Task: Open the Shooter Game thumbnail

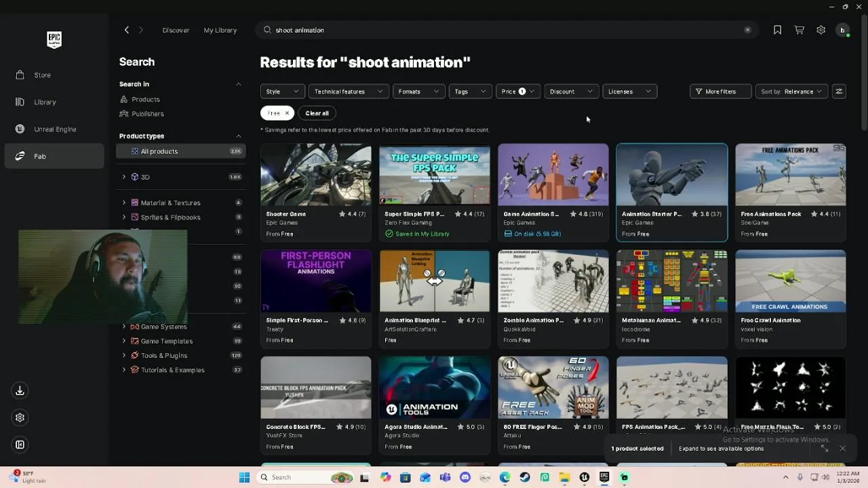Action: tap(316, 174)
